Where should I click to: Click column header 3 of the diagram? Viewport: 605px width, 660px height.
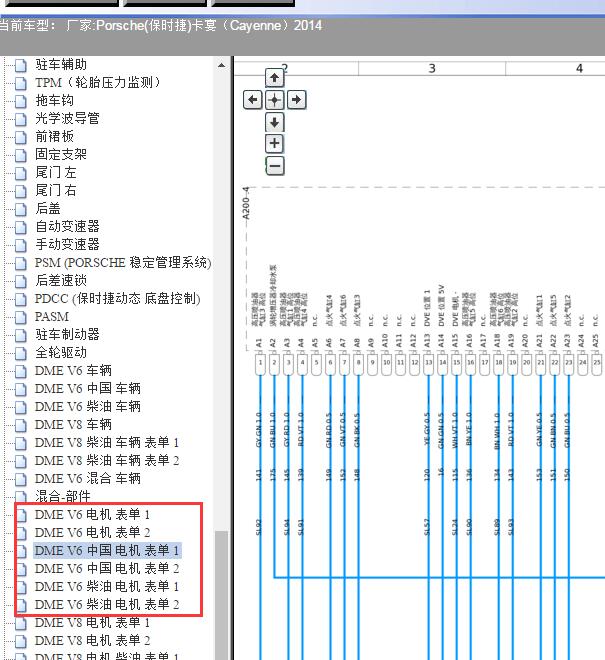coord(432,69)
